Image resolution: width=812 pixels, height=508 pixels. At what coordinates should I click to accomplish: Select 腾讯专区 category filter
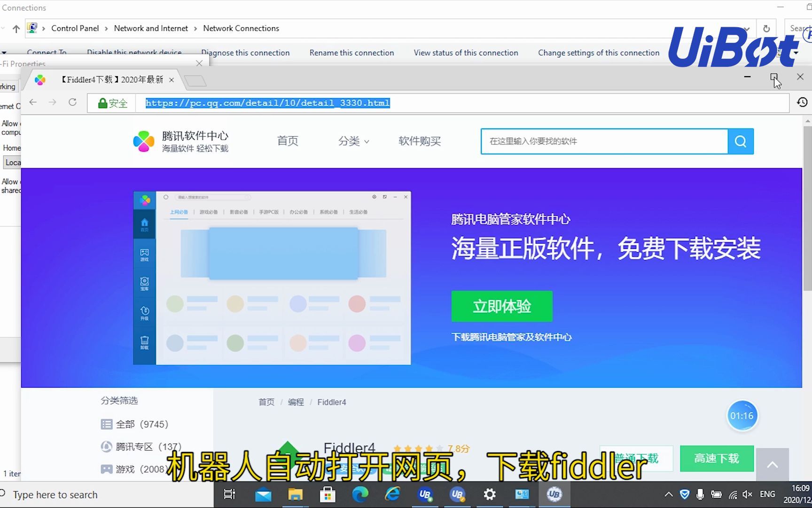141,447
